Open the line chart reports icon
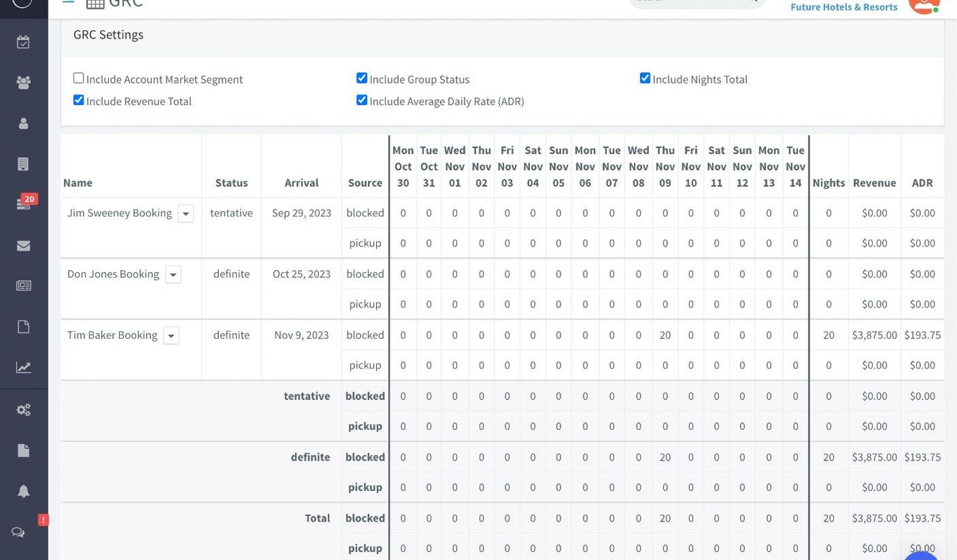This screenshot has height=560, width=957. click(x=23, y=368)
